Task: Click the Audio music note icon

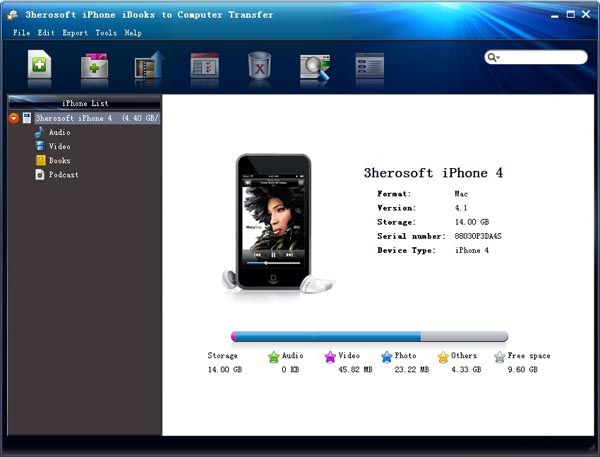Action: [x=39, y=132]
